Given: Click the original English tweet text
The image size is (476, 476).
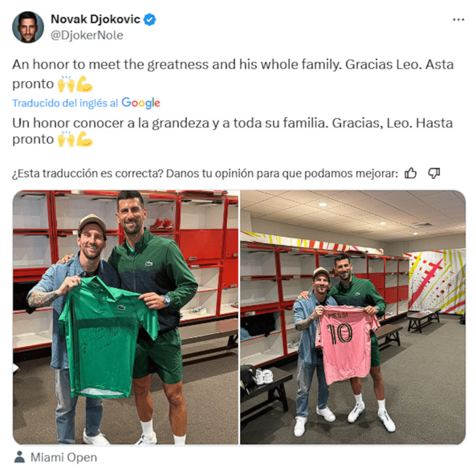Looking at the screenshot, I should point(233,74).
